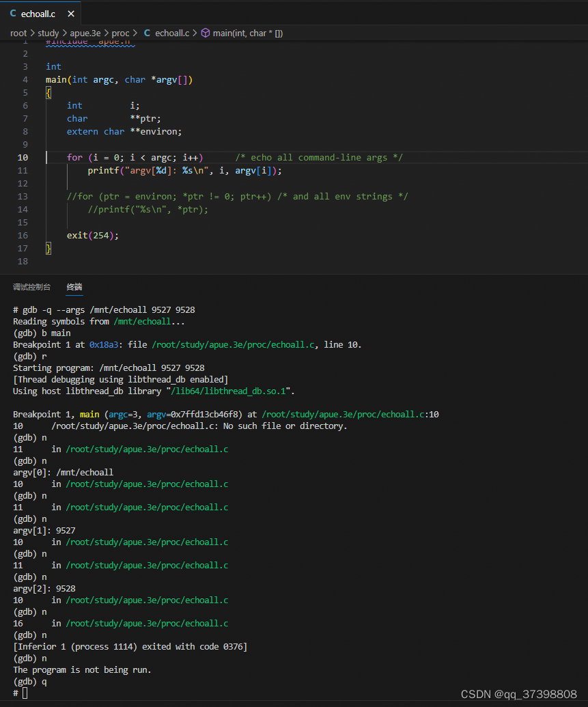Open the proc breadcrumb dropdown

tap(120, 33)
